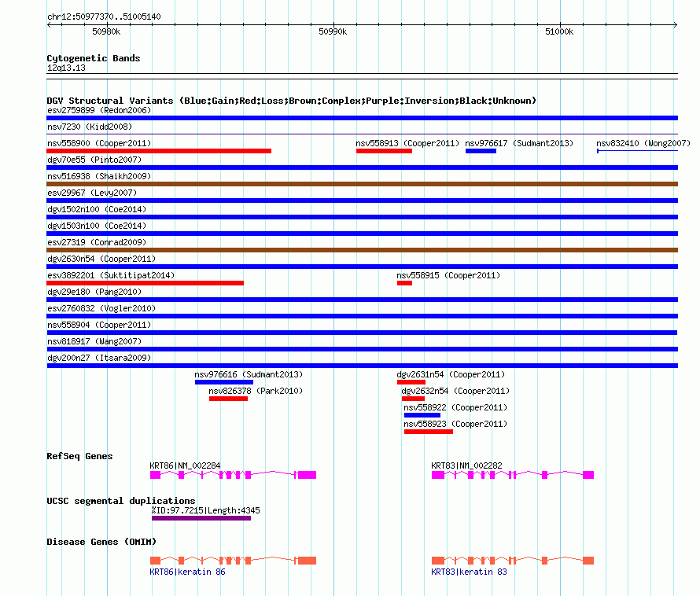Image resolution: width=700 pixels, height=596 pixels.
Task: Click the blue gain bar under nsv976617
Action: click(x=481, y=151)
